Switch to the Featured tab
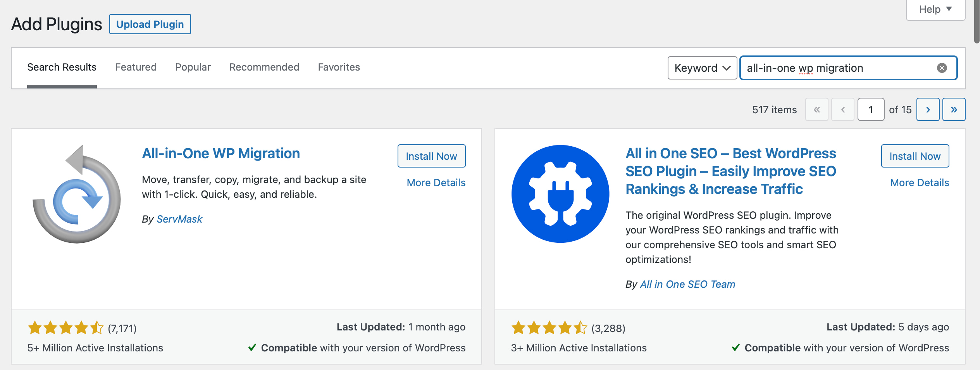The image size is (980, 370). 136,67
